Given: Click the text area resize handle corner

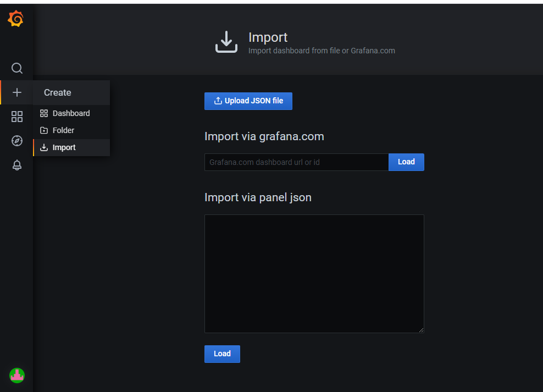Looking at the screenshot, I should coord(421,330).
